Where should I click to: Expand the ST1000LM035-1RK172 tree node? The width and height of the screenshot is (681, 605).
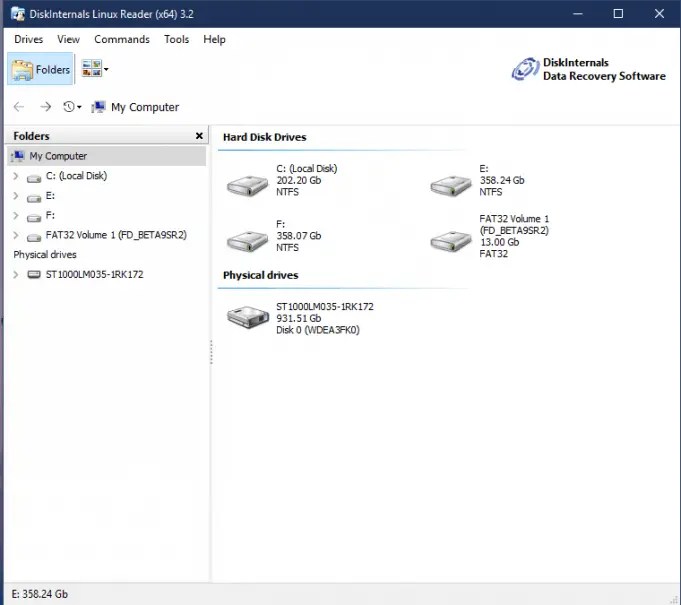tap(16, 274)
